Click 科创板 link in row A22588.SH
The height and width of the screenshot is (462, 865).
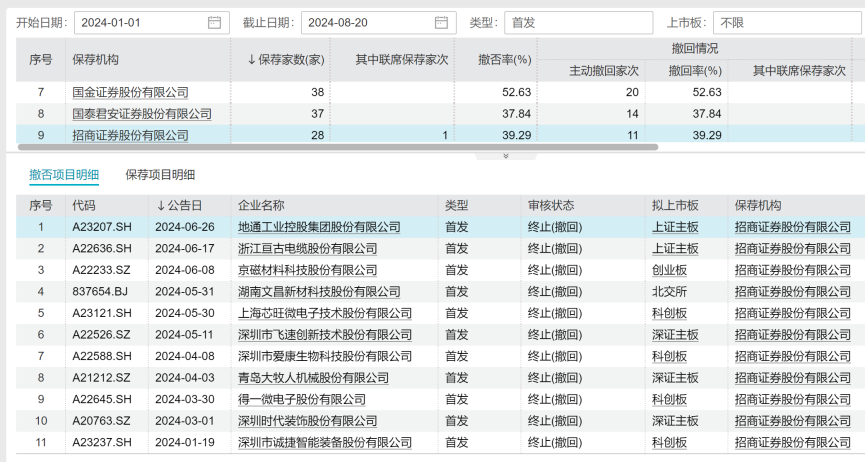click(669, 356)
